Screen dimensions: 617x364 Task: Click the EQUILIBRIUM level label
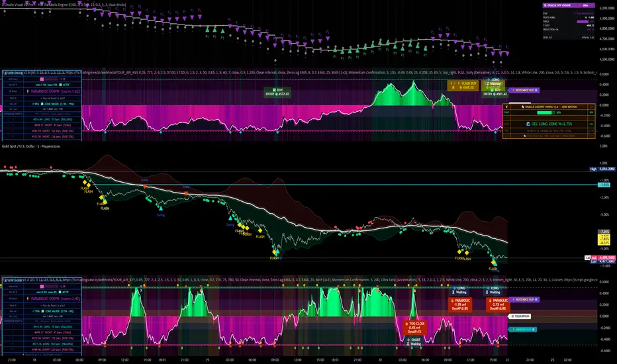tap(520, 316)
